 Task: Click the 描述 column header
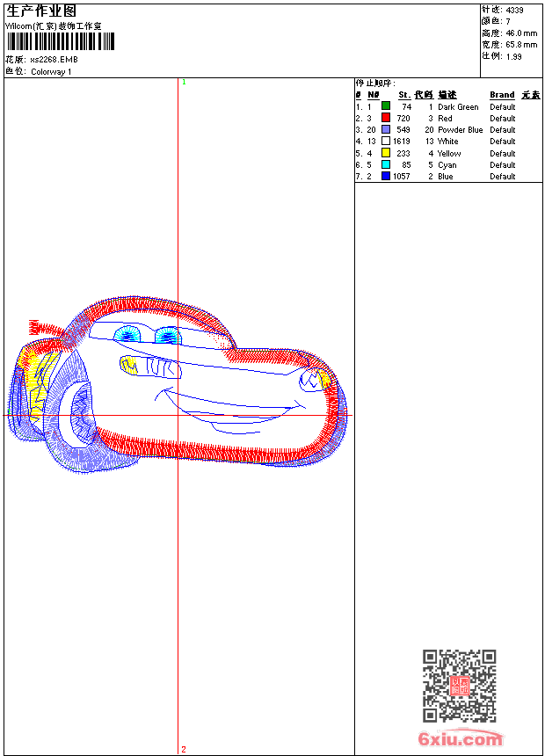(447, 95)
